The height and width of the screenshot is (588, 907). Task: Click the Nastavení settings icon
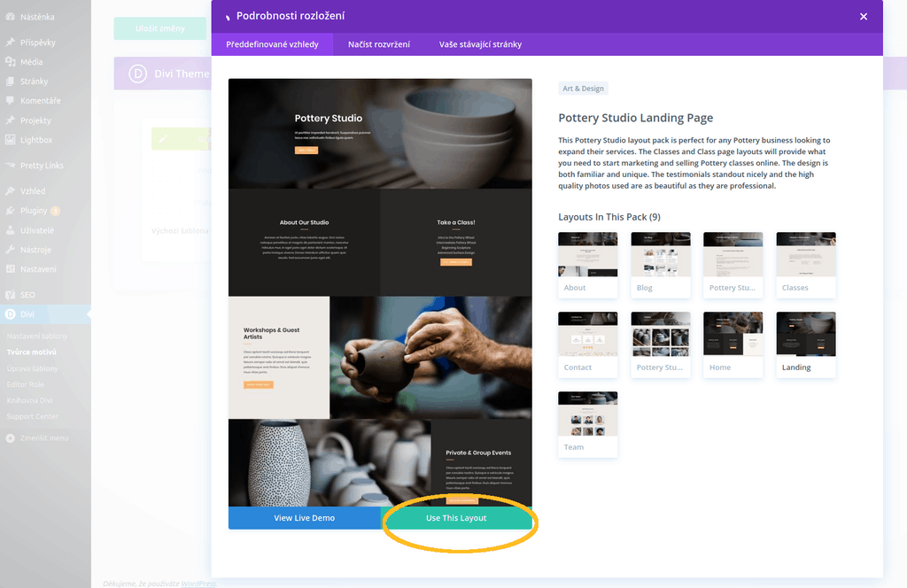point(11,269)
